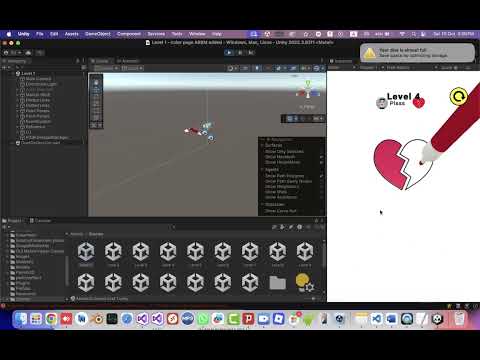Image resolution: width=480 pixels, height=360 pixels.
Task: Toggle Show Walls checkbox
Action: click(322, 192)
